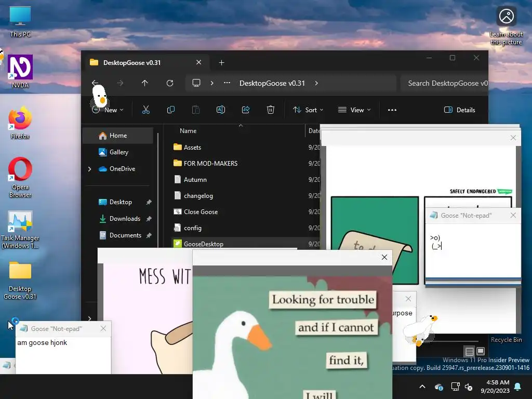
Task: Open Home in navigation pane
Action: [x=118, y=136]
